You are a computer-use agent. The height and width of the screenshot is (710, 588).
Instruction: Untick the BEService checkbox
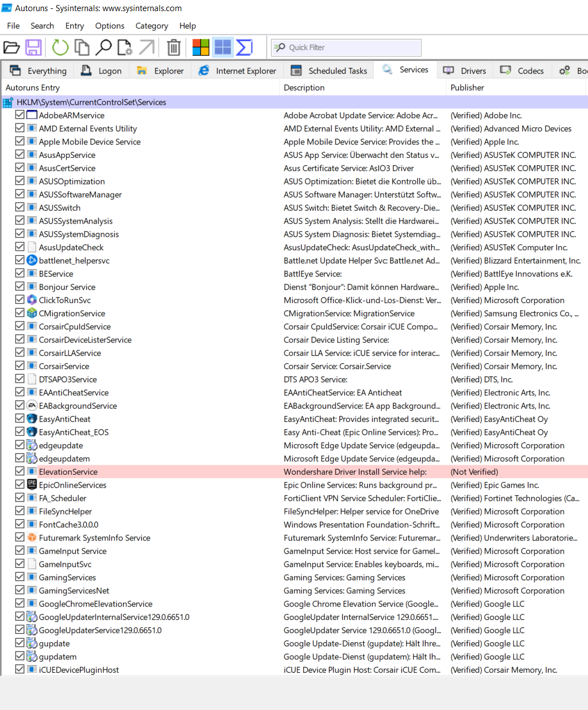click(20, 273)
